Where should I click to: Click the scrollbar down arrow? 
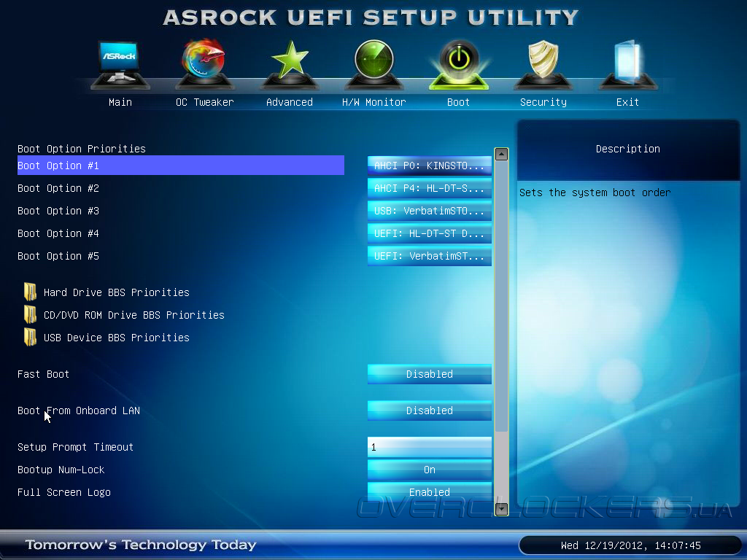(501, 508)
